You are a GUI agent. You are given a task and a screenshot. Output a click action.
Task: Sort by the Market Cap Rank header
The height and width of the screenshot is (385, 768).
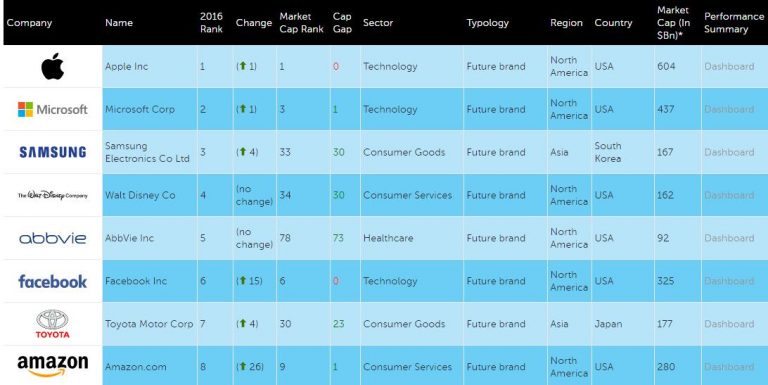[x=301, y=23]
